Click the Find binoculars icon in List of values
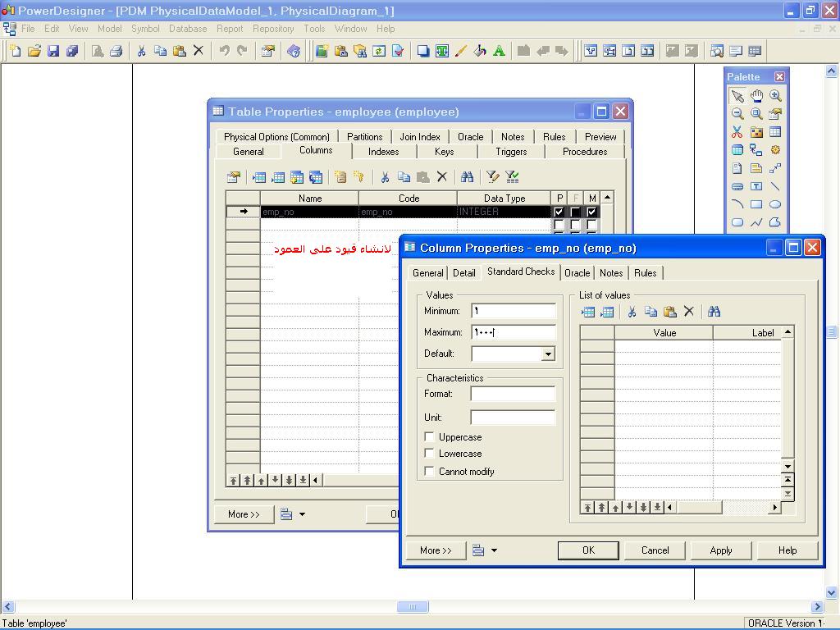 714,312
